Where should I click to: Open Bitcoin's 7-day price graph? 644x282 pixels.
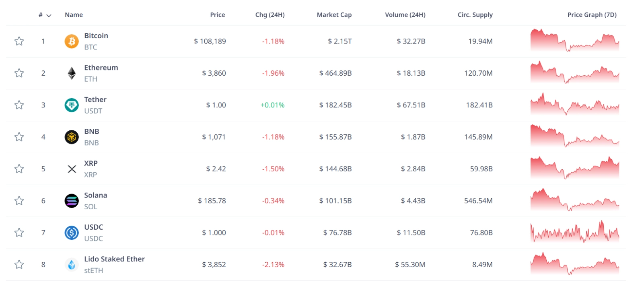click(x=574, y=41)
